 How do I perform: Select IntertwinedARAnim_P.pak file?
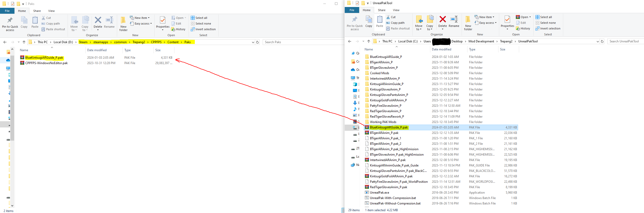388,160
